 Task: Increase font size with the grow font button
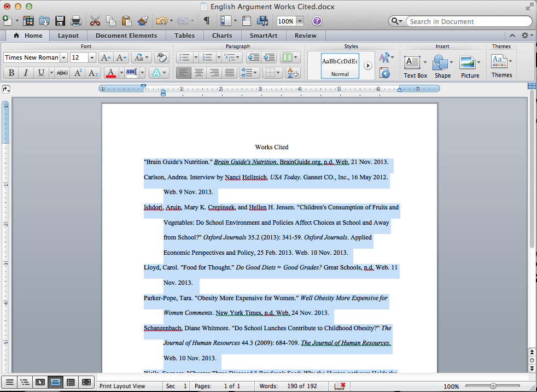point(106,57)
